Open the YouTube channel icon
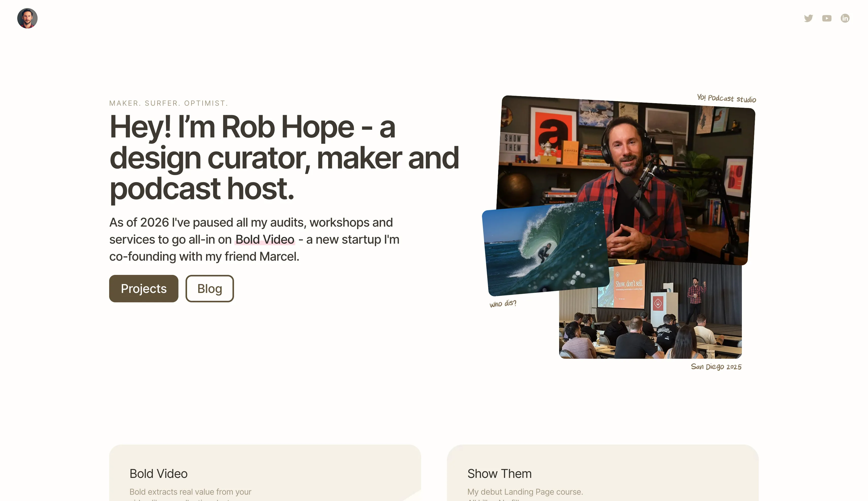The width and height of the screenshot is (868, 501). coord(826,18)
